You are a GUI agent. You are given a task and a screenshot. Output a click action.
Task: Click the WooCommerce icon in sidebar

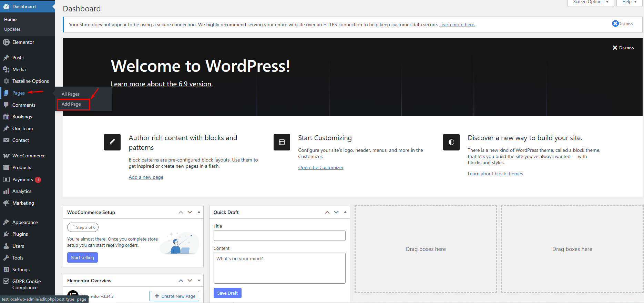click(6, 156)
